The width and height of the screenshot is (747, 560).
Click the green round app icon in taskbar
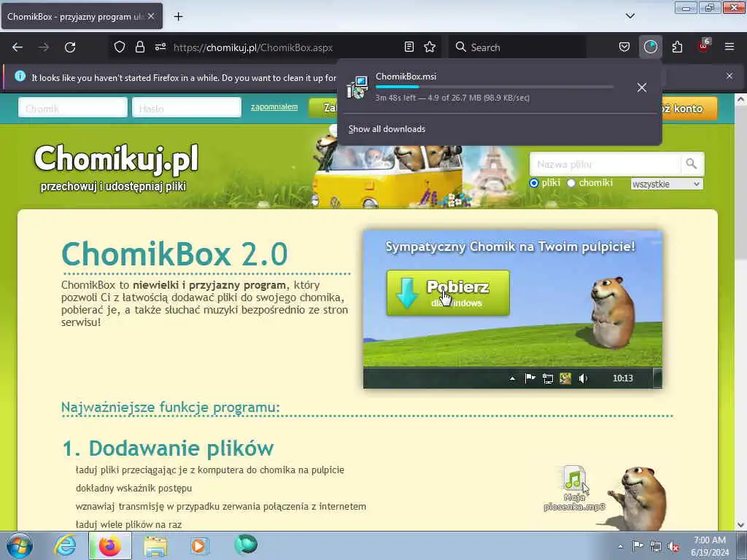tap(246, 545)
